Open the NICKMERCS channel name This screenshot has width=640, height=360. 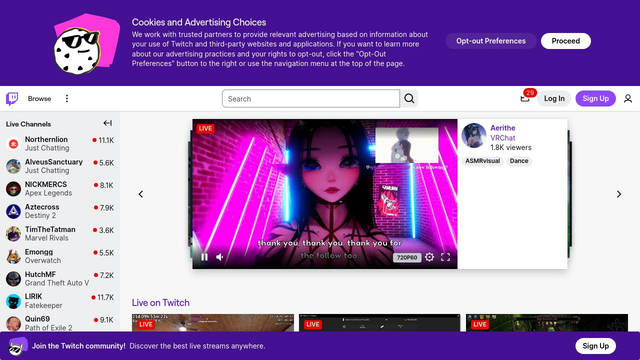[46, 184]
